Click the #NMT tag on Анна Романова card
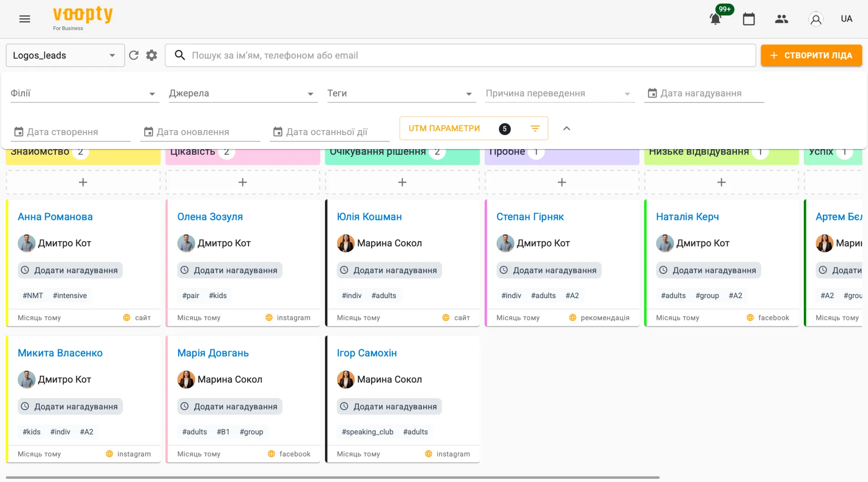 [x=33, y=295]
